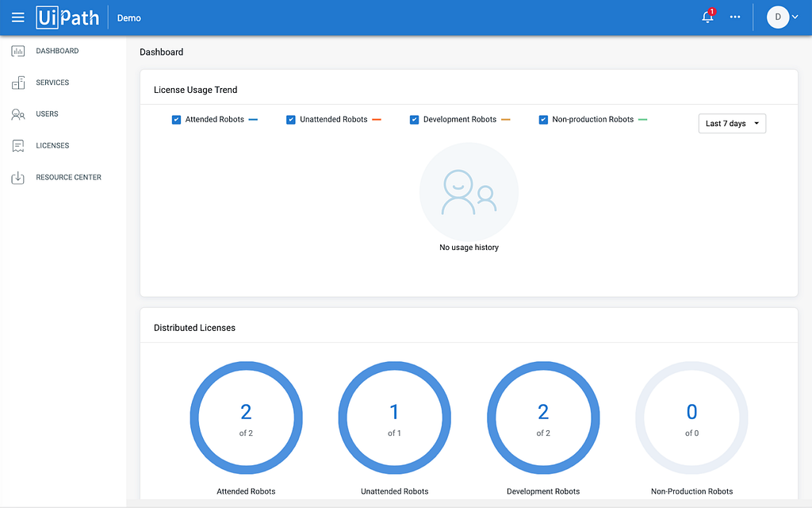Open the hamburger navigation menu
Viewport: 812px width, 508px height.
[17, 17]
